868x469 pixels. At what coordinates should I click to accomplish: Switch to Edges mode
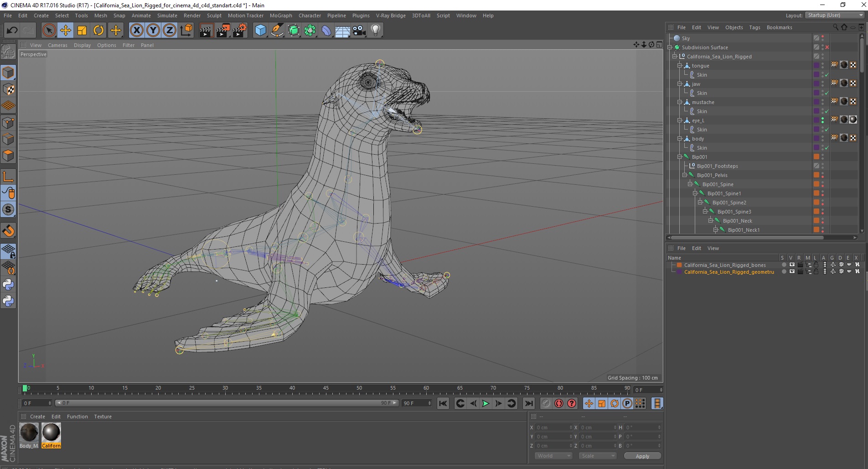(8, 139)
